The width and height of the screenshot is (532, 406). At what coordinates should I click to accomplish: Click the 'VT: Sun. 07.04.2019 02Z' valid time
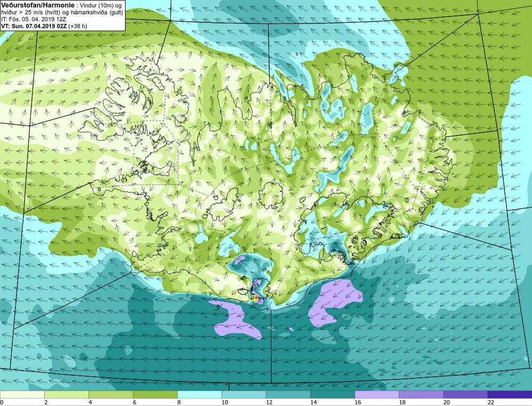click(34, 26)
